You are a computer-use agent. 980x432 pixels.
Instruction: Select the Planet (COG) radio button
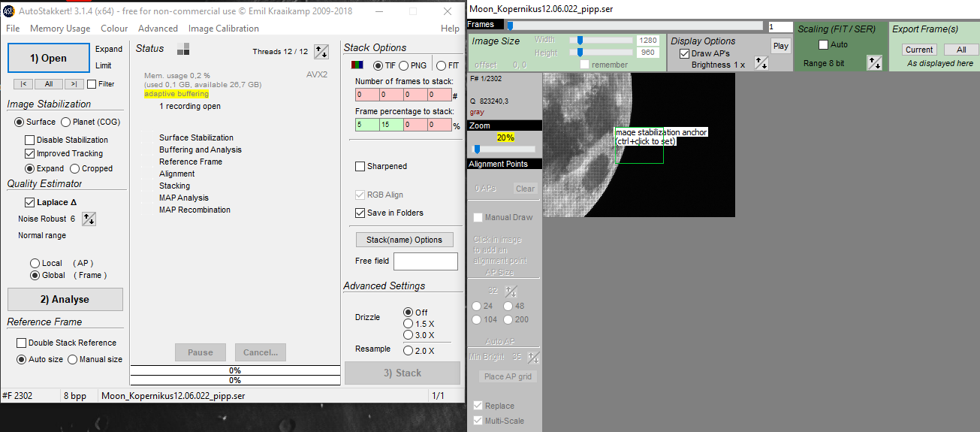pos(65,122)
